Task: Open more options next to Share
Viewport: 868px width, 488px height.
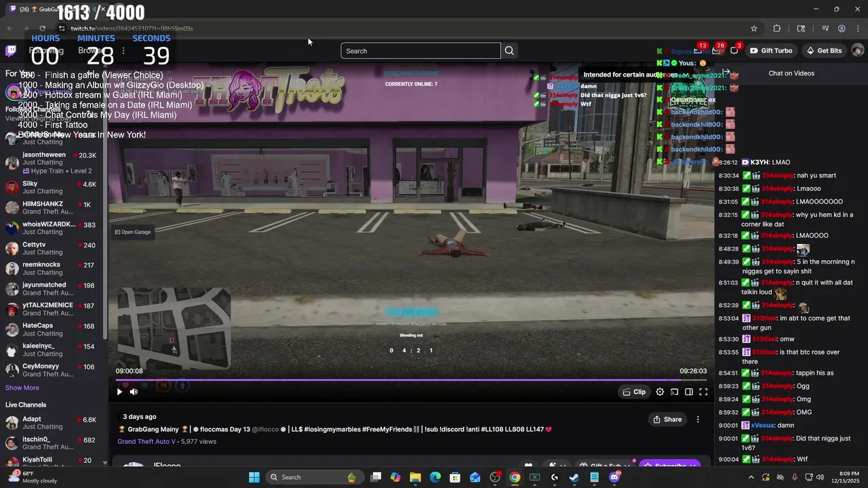Action: tap(698, 420)
